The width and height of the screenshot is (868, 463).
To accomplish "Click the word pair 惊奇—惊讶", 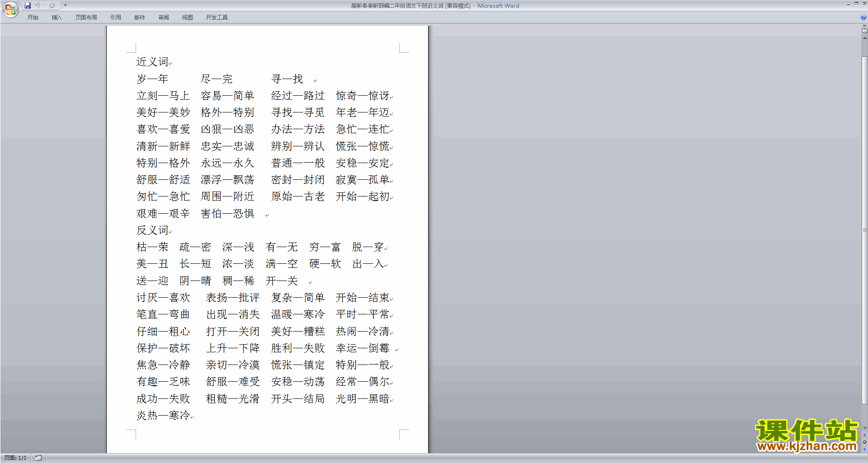I will [x=363, y=96].
